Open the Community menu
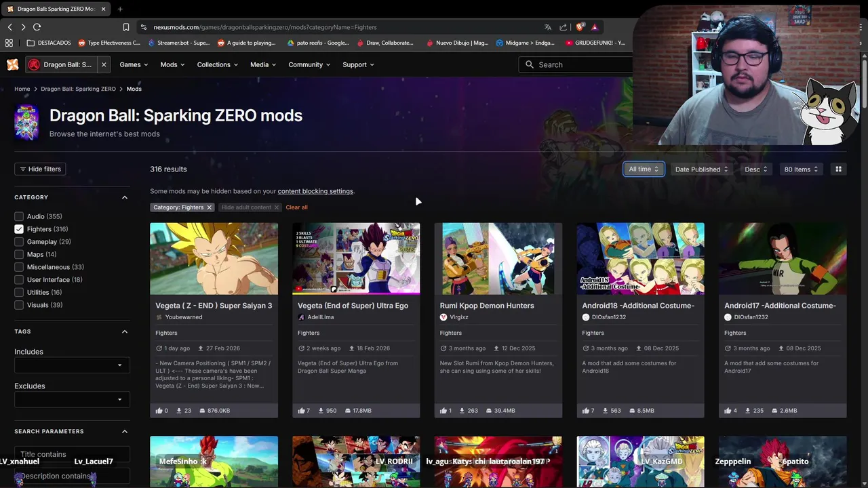 click(309, 64)
